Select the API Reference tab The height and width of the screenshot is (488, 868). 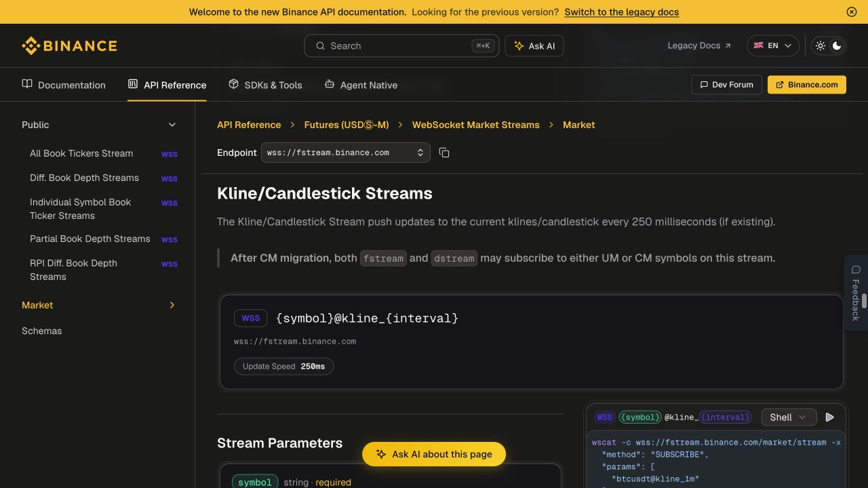coord(167,85)
